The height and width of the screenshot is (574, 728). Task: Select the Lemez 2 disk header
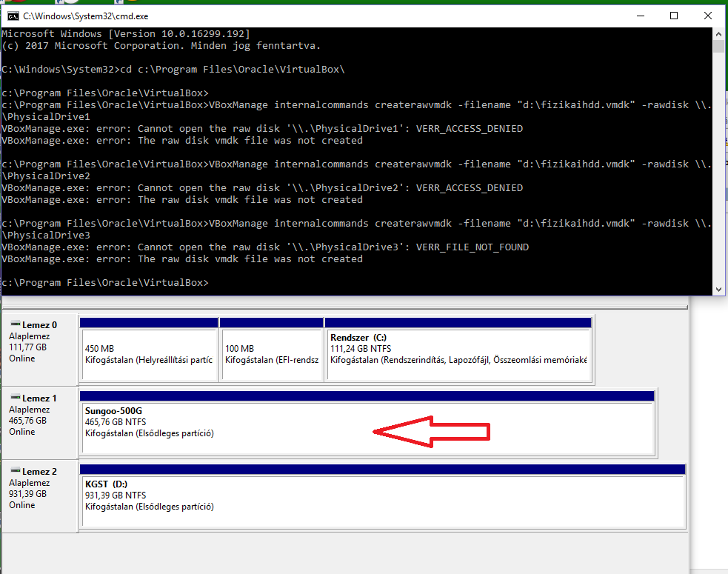pyautogui.click(x=41, y=496)
